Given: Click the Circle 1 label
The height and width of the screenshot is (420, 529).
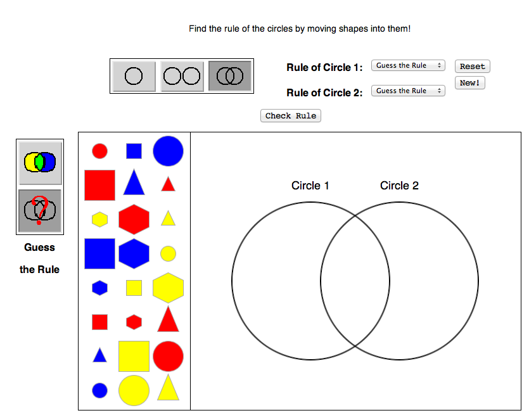Looking at the screenshot, I should click(310, 186).
